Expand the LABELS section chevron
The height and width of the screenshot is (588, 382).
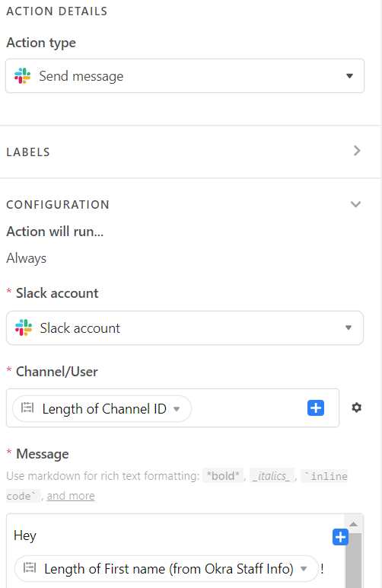(357, 151)
